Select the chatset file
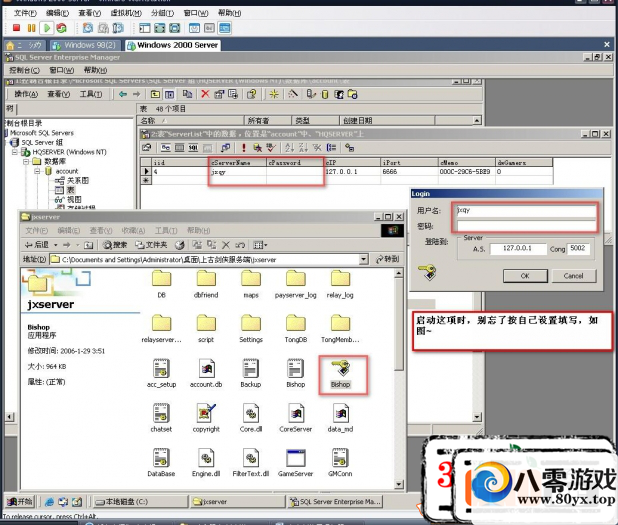The height and width of the screenshot is (525, 618). click(x=162, y=418)
